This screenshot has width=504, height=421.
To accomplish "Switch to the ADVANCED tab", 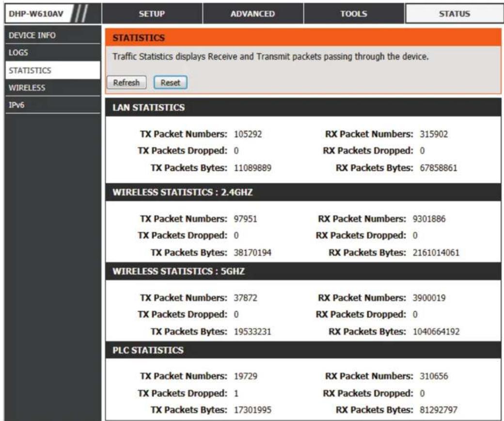I will [252, 14].
